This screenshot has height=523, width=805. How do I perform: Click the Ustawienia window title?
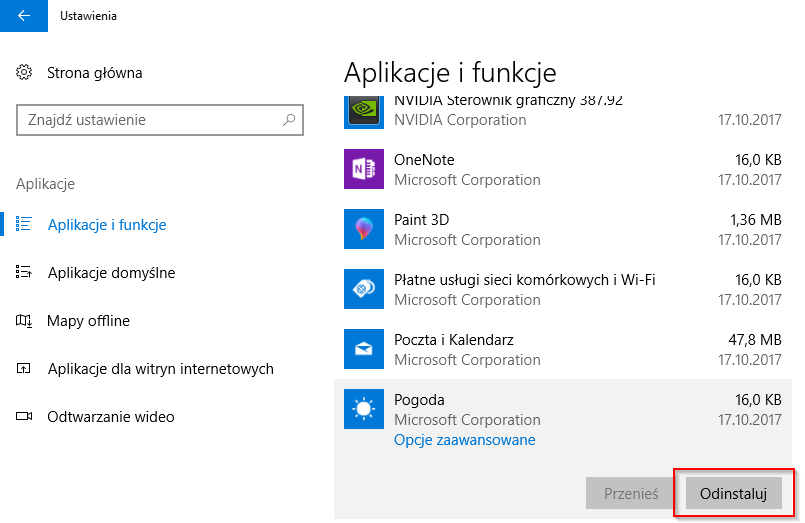coord(88,16)
